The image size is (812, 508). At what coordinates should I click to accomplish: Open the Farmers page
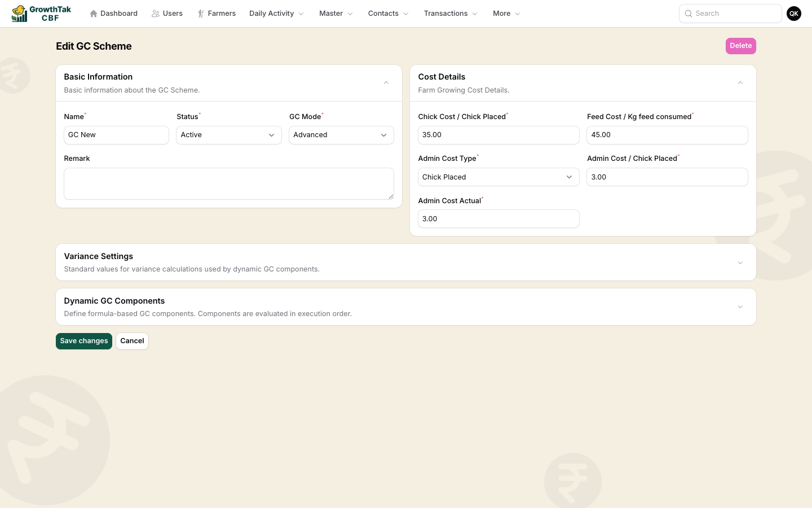click(217, 14)
